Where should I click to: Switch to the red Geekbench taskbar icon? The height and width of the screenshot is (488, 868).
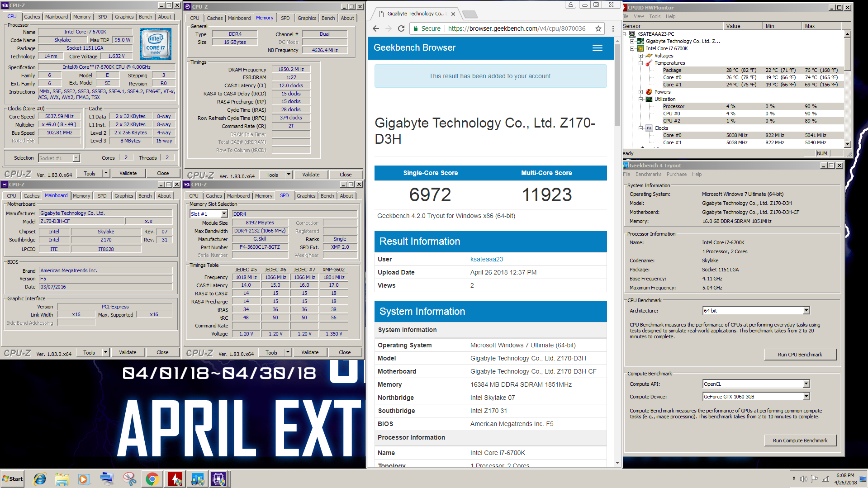(x=175, y=479)
